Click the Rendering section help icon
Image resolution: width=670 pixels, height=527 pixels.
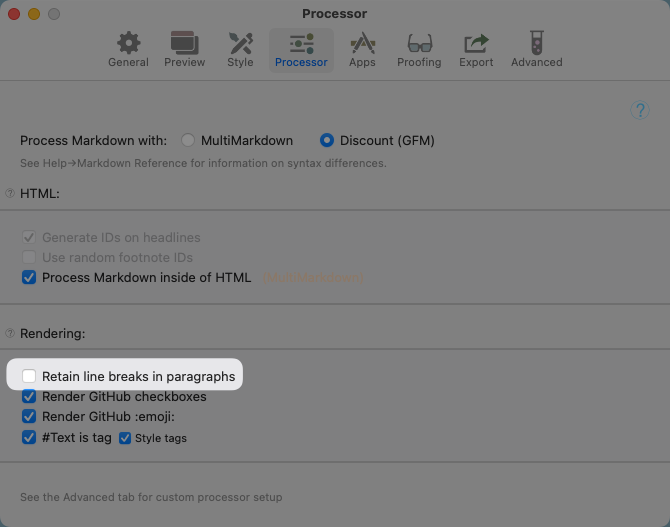pos(10,333)
